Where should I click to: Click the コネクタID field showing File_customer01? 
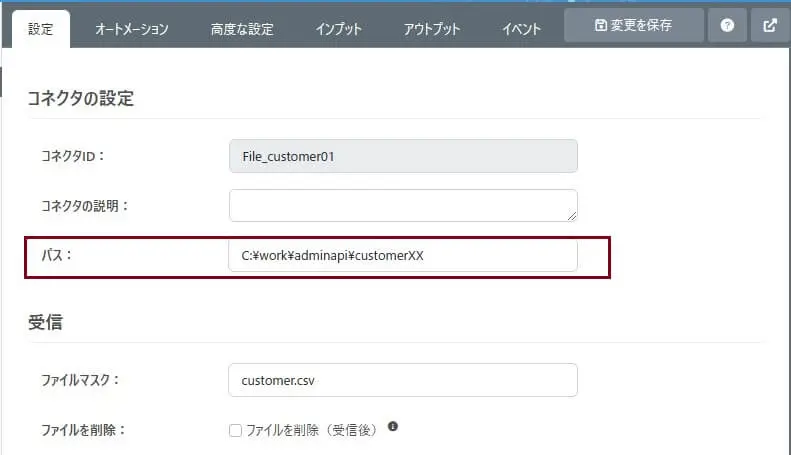click(x=403, y=156)
